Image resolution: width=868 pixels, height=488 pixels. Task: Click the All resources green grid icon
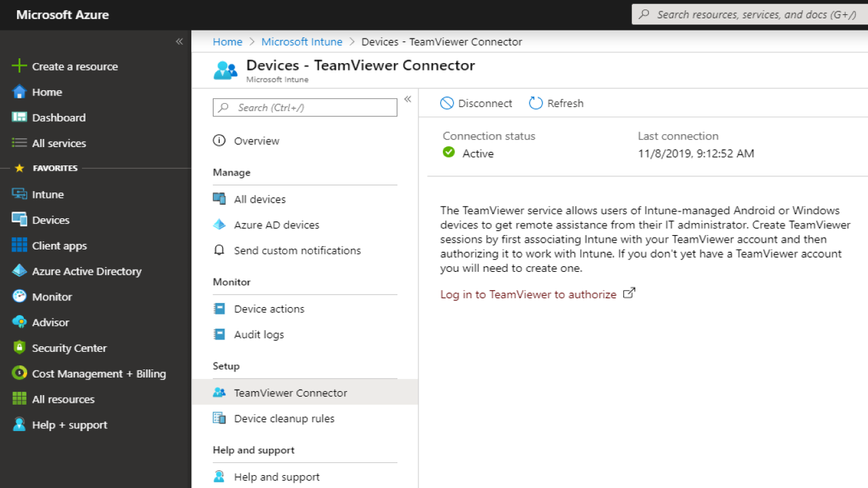tap(19, 399)
